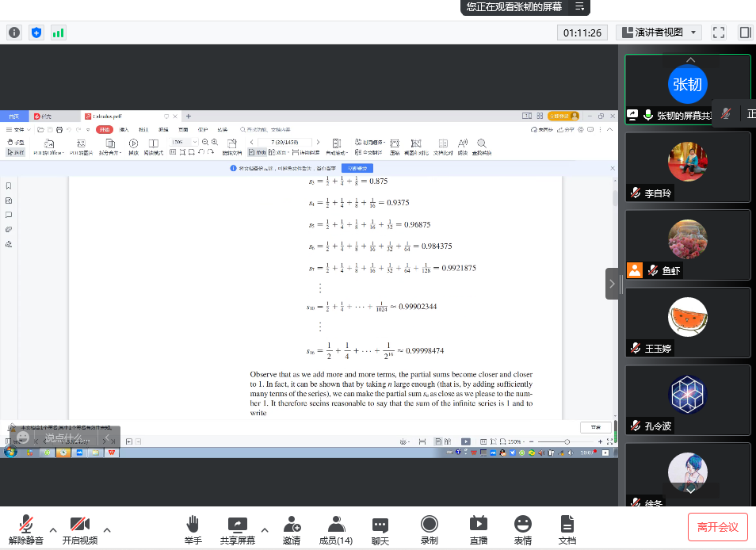Select 王玉婷's watermelon avatar tile
This screenshot has width=756, height=550.
click(687, 318)
